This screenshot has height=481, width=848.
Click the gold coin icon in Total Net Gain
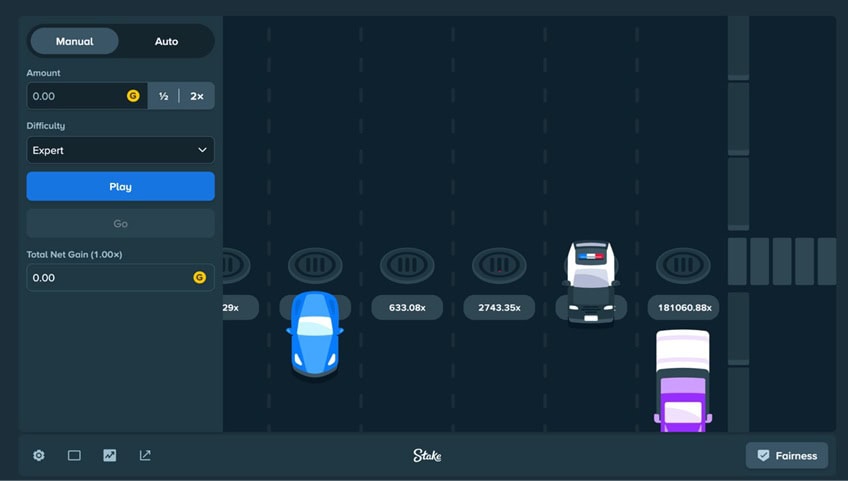200,278
